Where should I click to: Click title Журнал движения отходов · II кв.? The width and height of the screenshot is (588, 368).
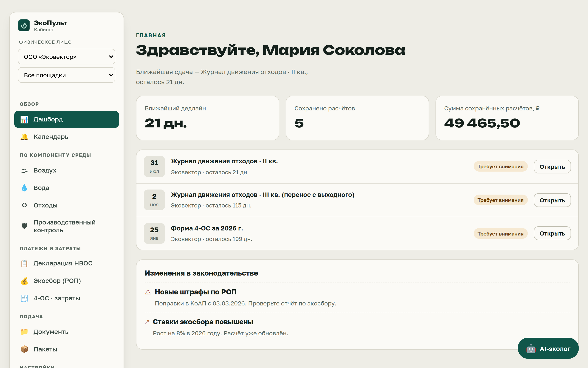(x=224, y=161)
